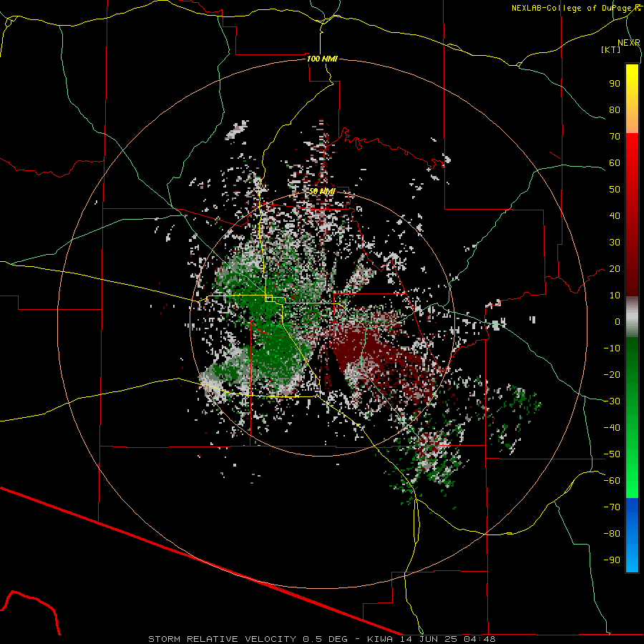Image resolution: width=644 pixels, height=644 pixels.
Task: Click the 0.5 DEG elevation text
Action: point(326,639)
